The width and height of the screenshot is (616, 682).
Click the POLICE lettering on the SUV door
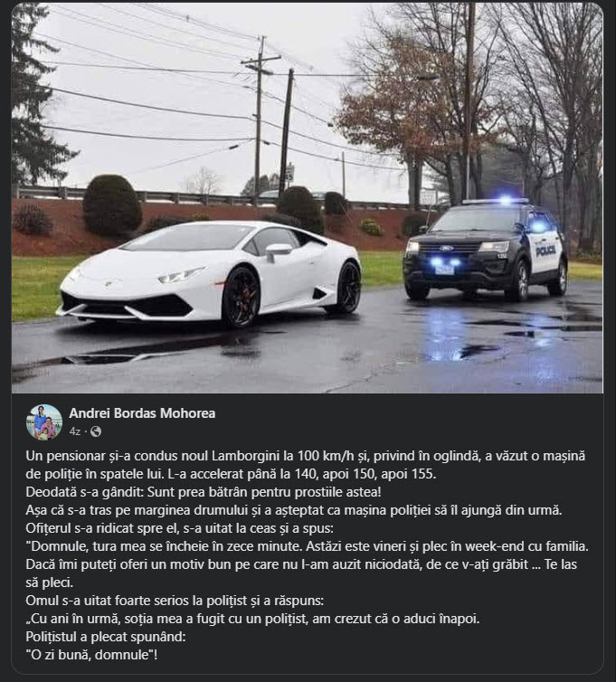coord(545,250)
